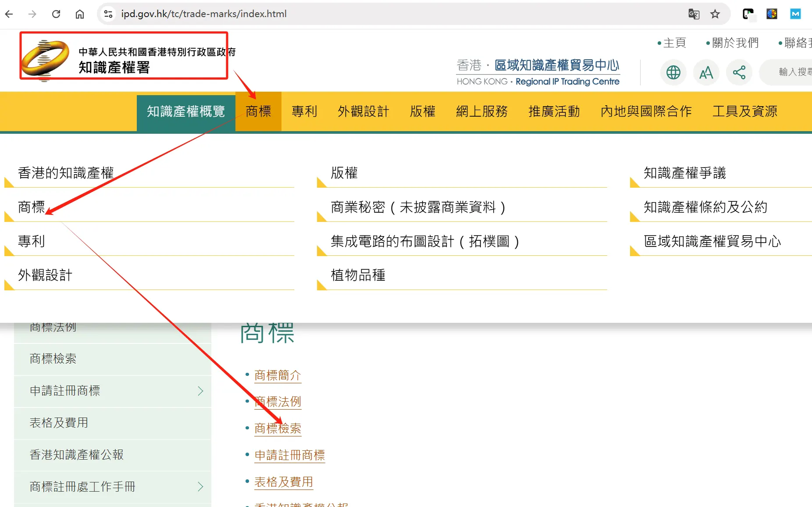Screen dimensions: 812x507
Task: Open the 商標檢索 content link
Action: coord(278,429)
